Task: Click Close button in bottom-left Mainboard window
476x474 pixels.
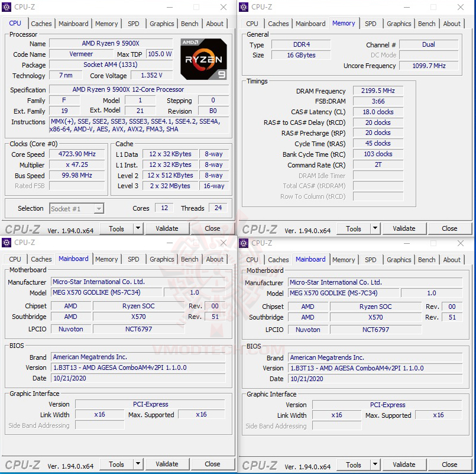Action: (212, 464)
